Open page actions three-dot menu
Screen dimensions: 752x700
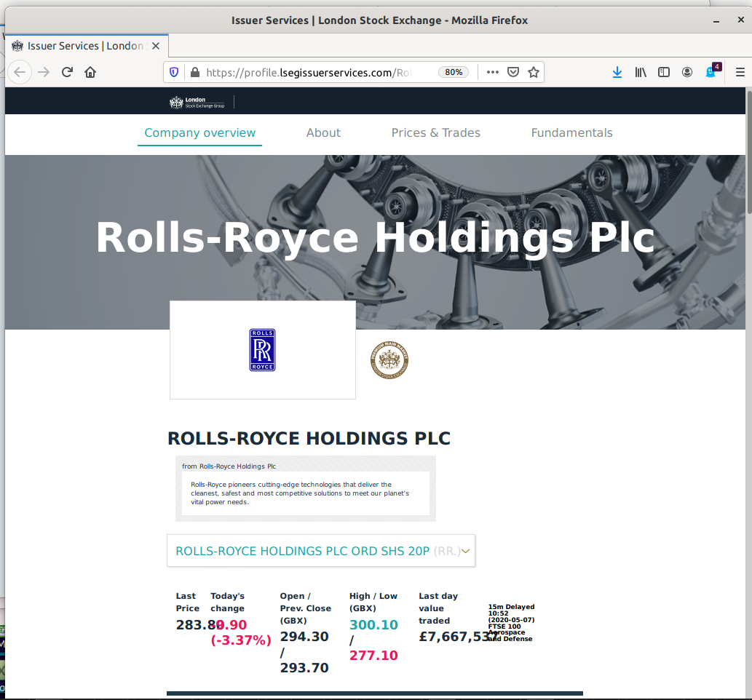click(493, 72)
